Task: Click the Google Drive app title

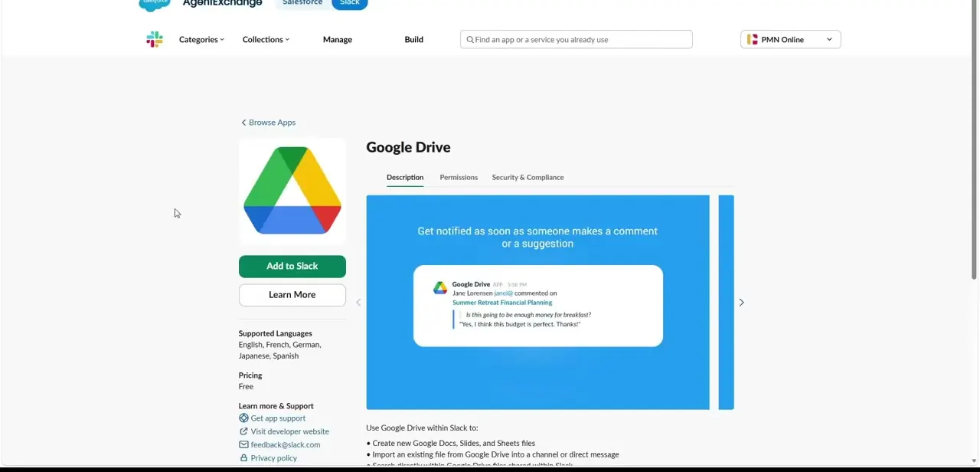Action: pyautogui.click(x=408, y=147)
